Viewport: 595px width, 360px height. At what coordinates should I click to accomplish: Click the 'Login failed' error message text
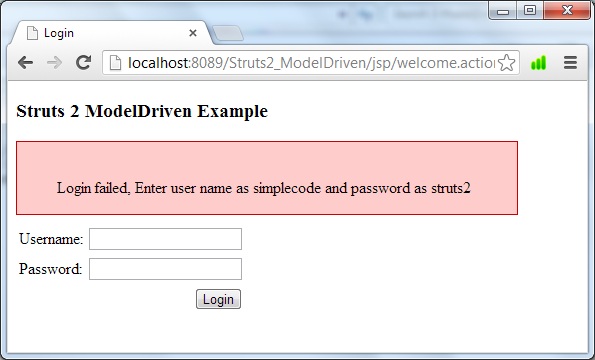pyautogui.click(x=263, y=188)
